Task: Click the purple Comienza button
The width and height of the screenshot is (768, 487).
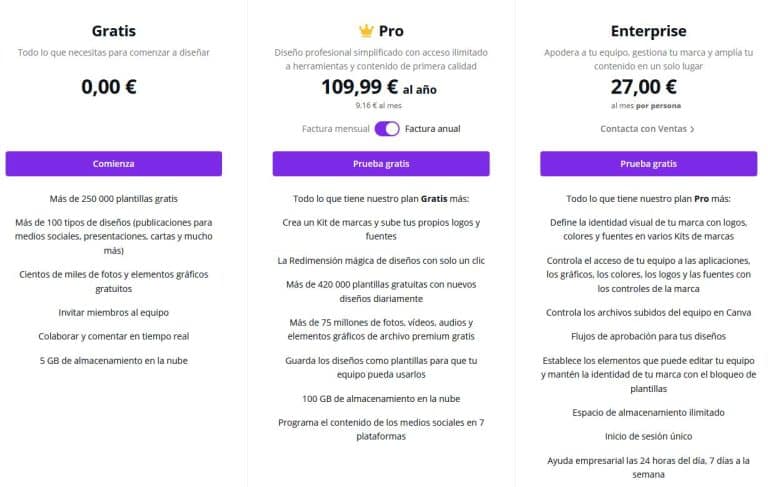Action: point(114,164)
